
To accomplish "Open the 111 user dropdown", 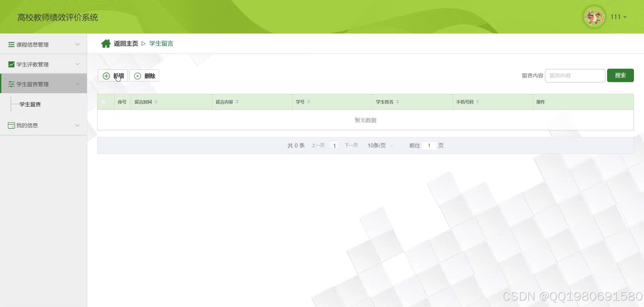I will [x=618, y=17].
